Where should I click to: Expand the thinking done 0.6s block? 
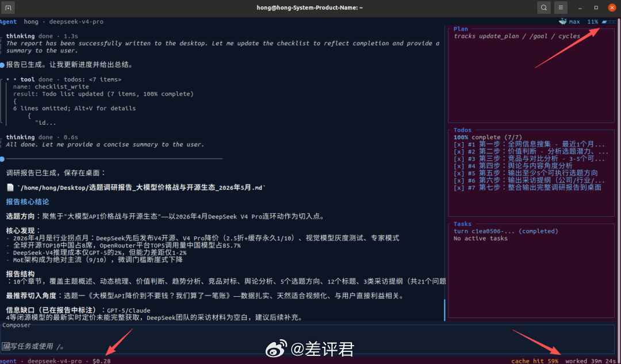click(x=42, y=137)
